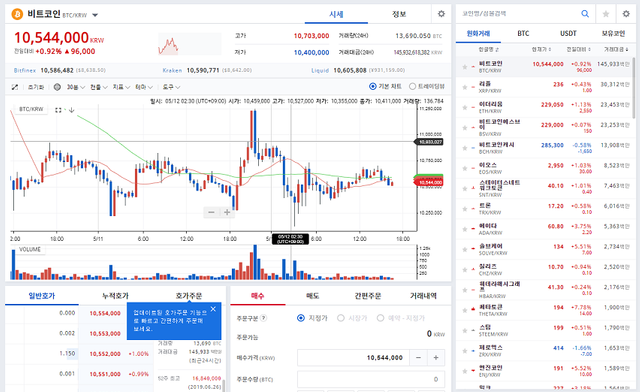The image size is (640, 392).
Task: Favorite the SOLVE/KRW row star
Action: click(x=464, y=249)
